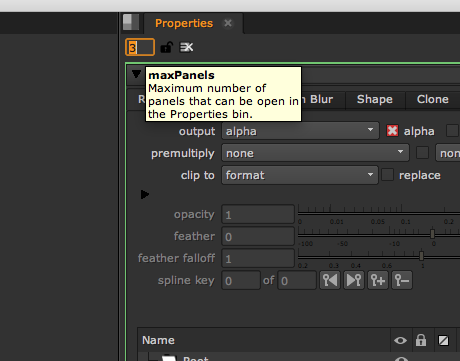Collapse the node panel disclosure triangle
The image size is (460, 361).
tap(136, 74)
